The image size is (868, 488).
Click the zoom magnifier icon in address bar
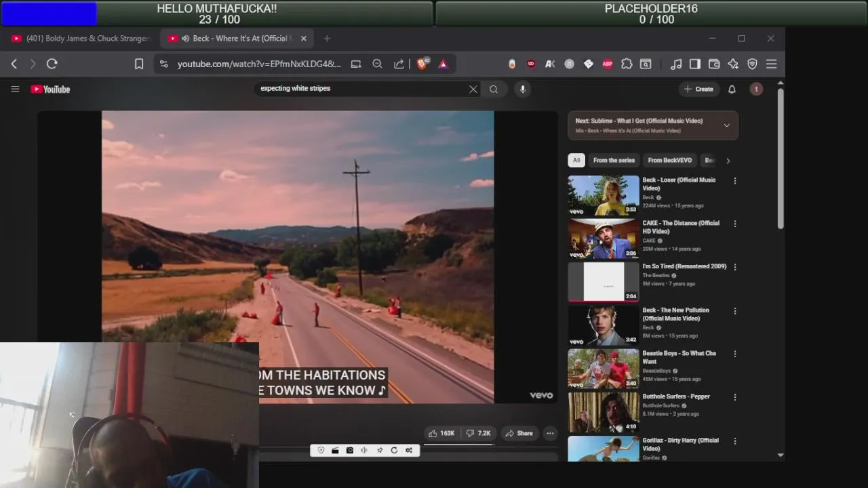click(x=377, y=64)
